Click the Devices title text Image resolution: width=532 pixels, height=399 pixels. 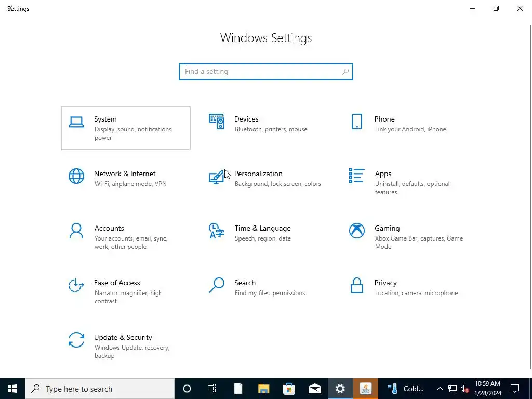[x=246, y=119]
